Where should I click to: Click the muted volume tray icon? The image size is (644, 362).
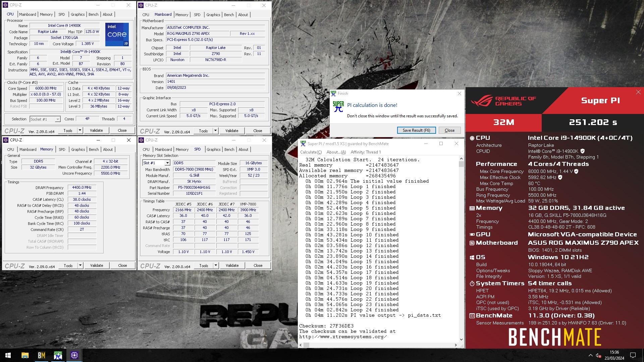598,355
